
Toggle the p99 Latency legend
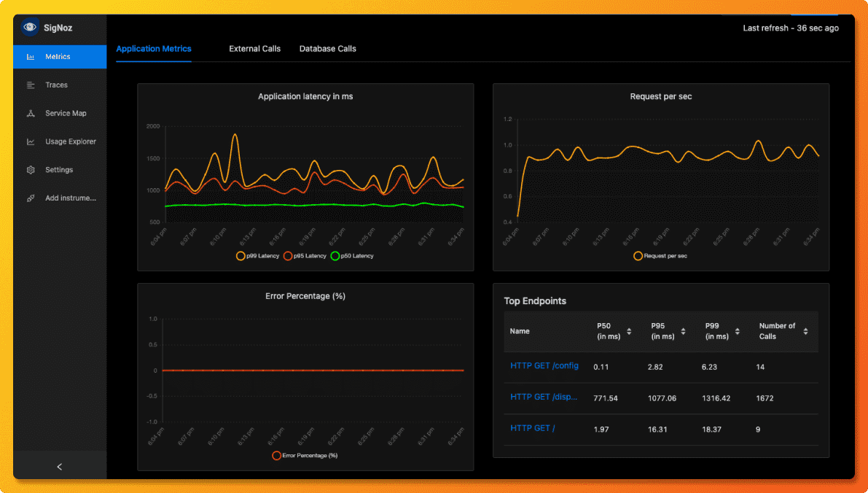[257, 255]
